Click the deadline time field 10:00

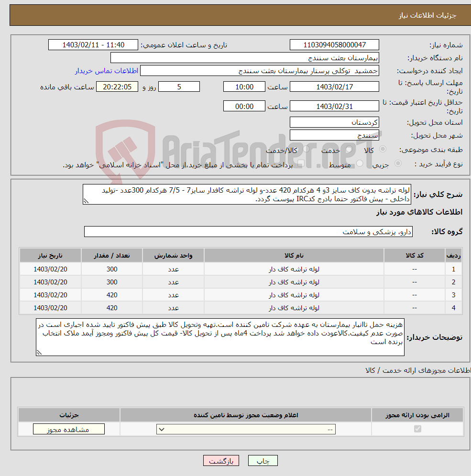pos(244,87)
